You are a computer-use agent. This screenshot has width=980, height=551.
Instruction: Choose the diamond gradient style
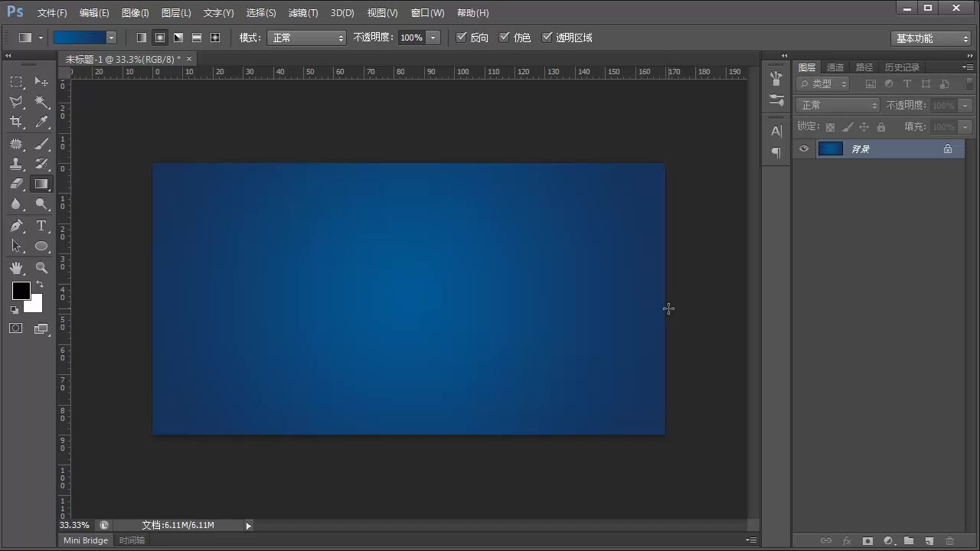coord(215,37)
